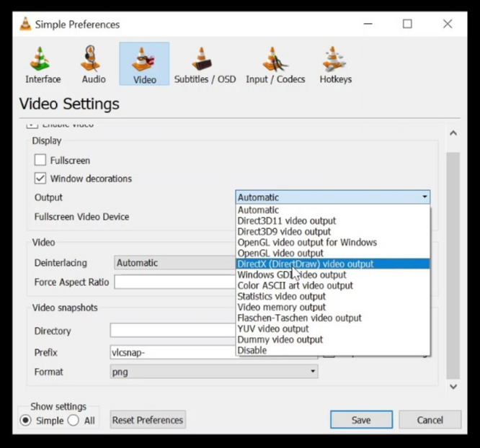The height and width of the screenshot is (448, 480).
Task: Open the snapshot Format png dropdown
Action: point(214,372)
